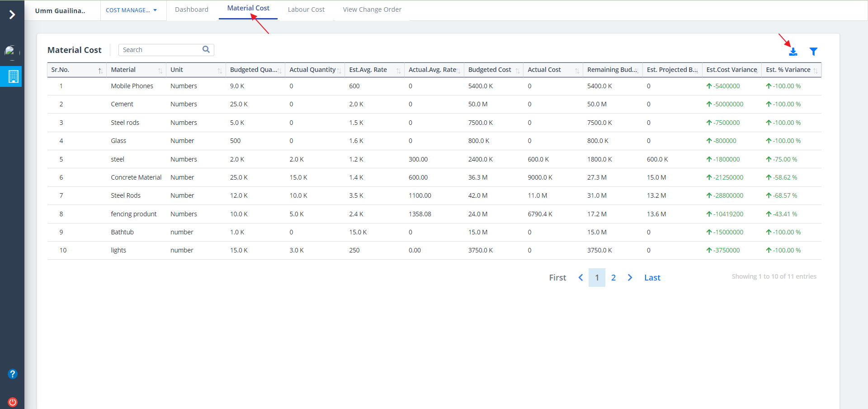This screenshot has width=868, height=409.
Task: Expand the left sidebar with chevron arrow
Action: (x=12, y=15)
